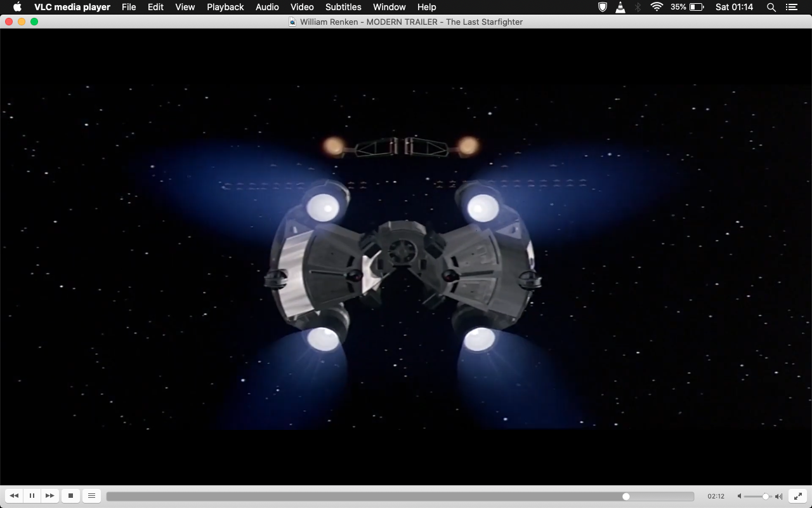Image resolution: width=812 pixels, height=508 pixels.
Task: Minimize the window with the yellow button
Action: click(22, 22)
